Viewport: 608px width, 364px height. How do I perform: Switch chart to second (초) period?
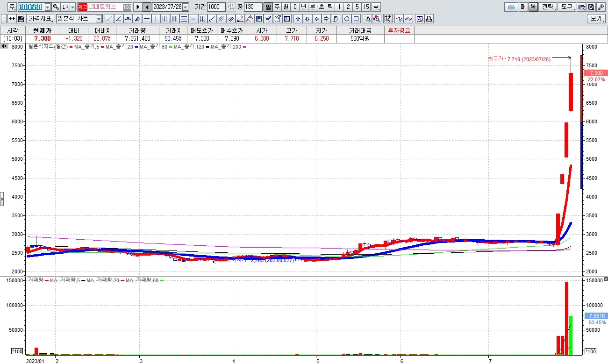click(322, 7)
